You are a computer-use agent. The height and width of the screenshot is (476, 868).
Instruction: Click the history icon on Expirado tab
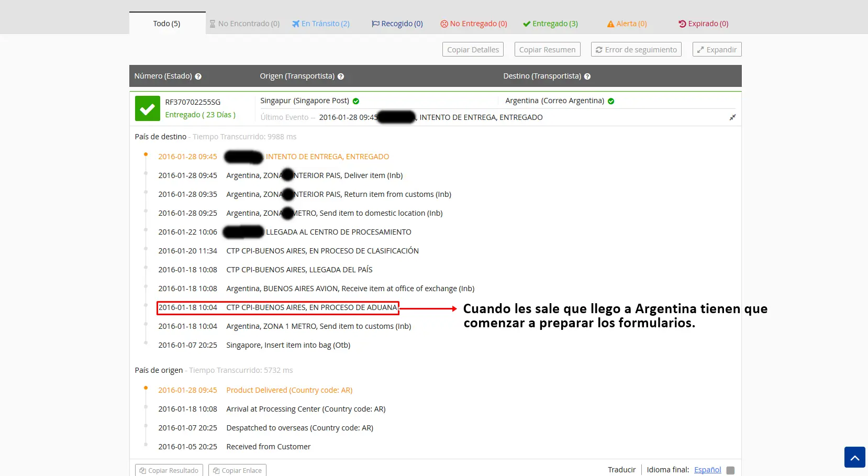(x=682, y=24)
